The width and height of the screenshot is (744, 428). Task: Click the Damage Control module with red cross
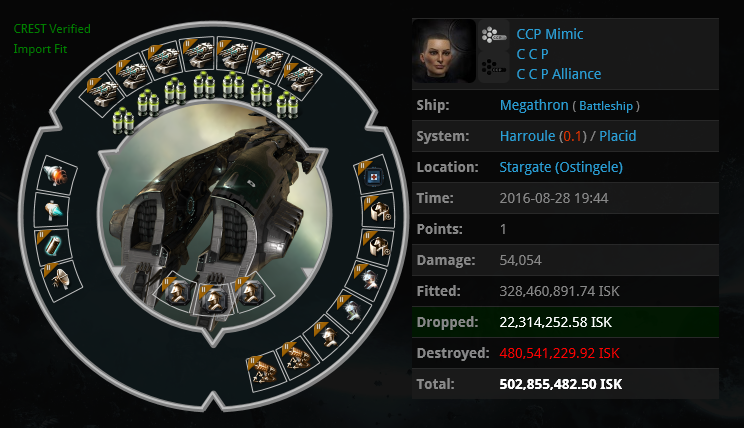click(x=373, y=177)
